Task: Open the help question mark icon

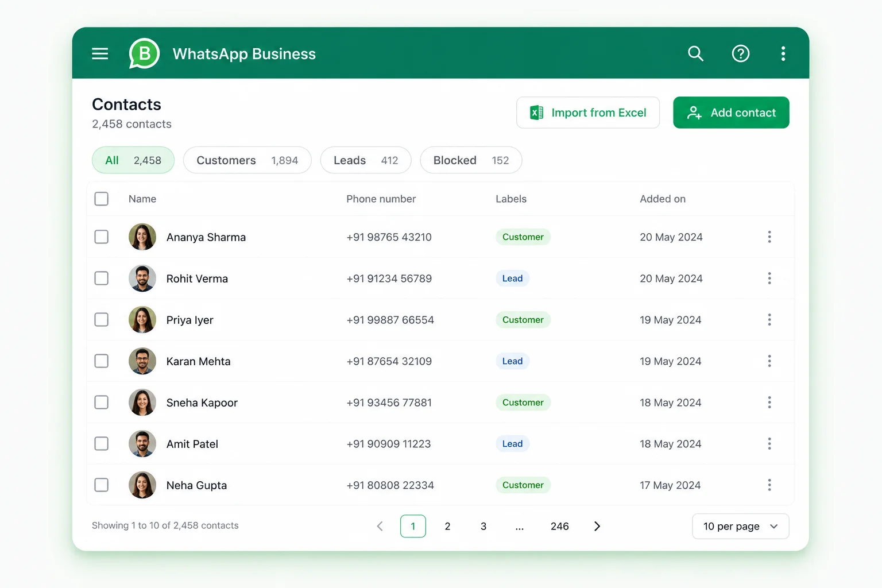Action: tap(740, 53)
